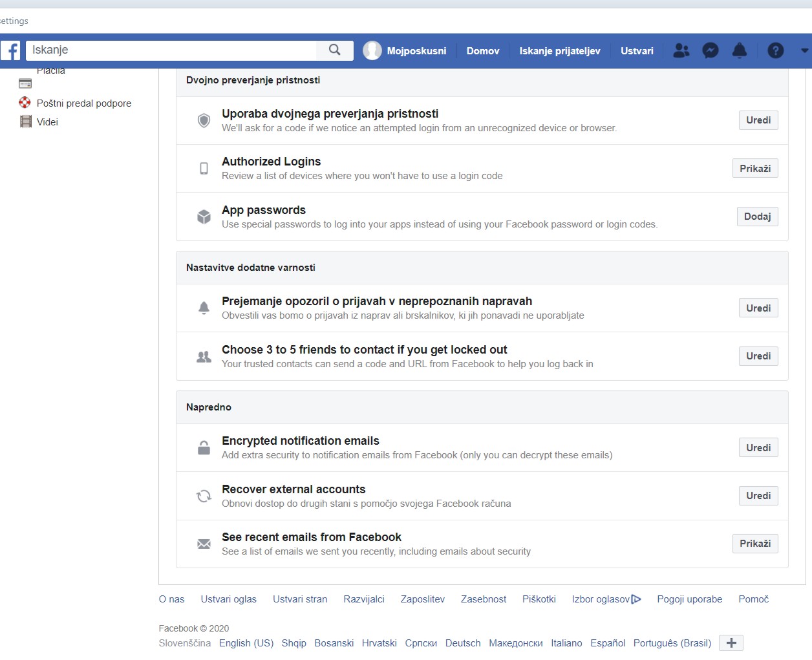Click the Mojposkusni profile avatar

click(x=372, y=50)
